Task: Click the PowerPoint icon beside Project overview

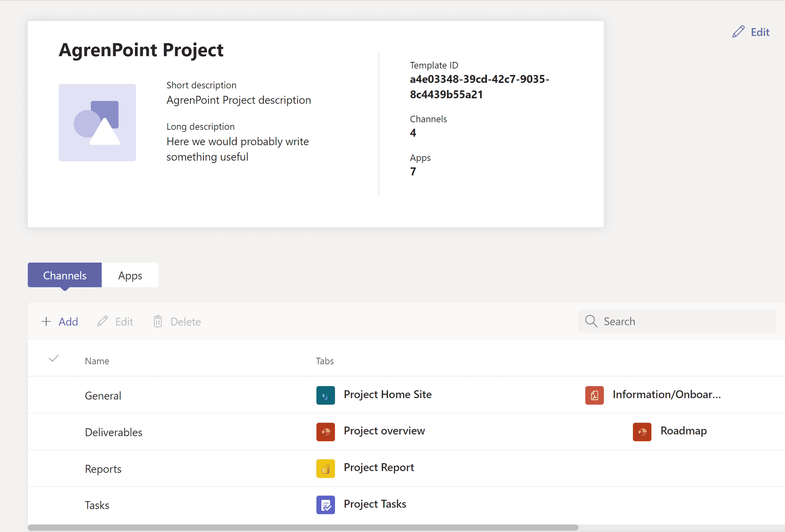Action: [x=325, y=432]
